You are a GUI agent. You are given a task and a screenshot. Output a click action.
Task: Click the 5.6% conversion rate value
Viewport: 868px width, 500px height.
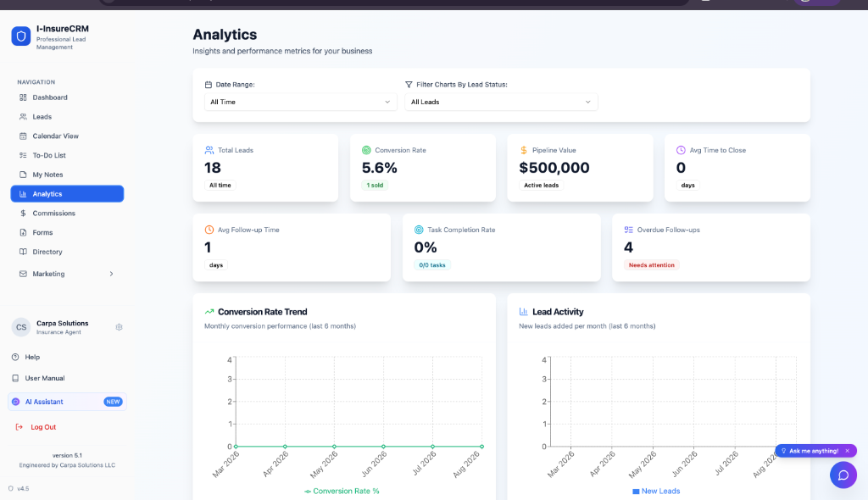click(x=379, y=168)
